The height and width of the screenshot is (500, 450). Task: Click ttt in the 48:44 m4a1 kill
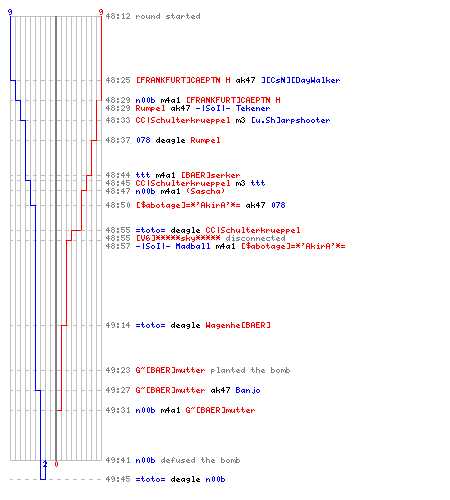143,175
